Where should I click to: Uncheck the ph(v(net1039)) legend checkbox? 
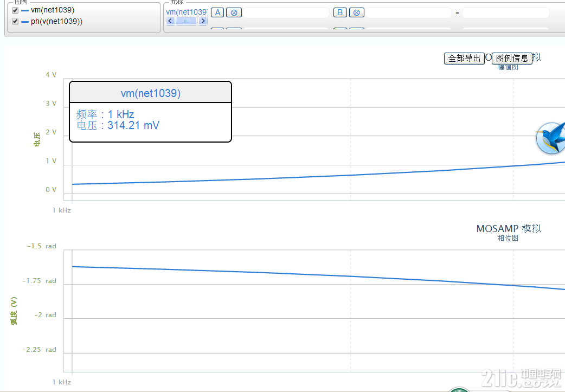click(x=15, y=21)
